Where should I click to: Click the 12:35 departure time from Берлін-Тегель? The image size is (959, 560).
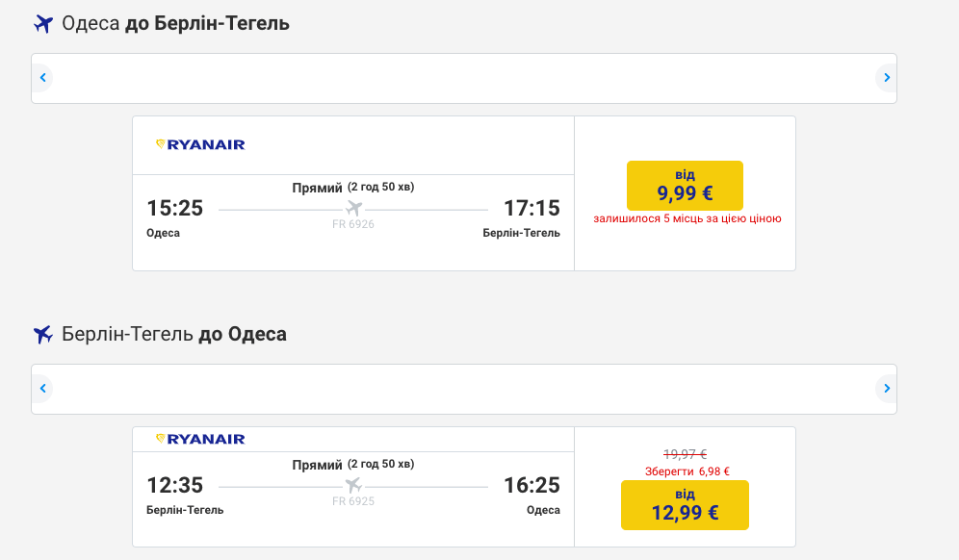point(175,485)
